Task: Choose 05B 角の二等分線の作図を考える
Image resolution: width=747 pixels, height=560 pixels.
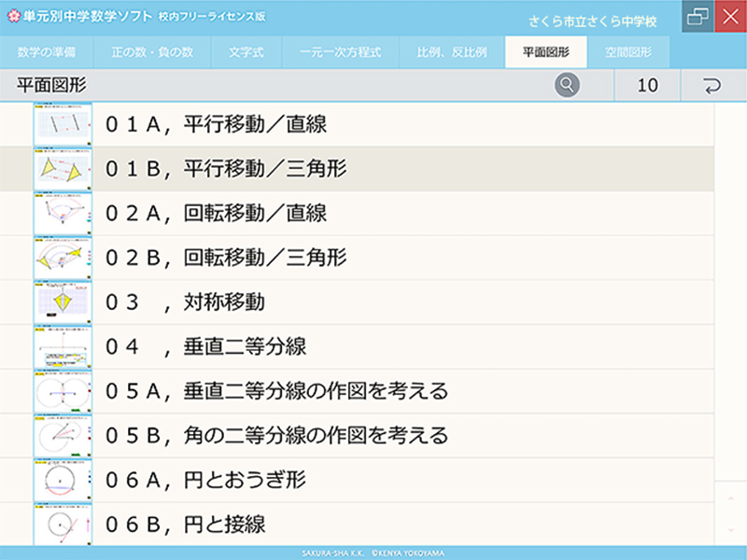Action: tap(276, 436)
